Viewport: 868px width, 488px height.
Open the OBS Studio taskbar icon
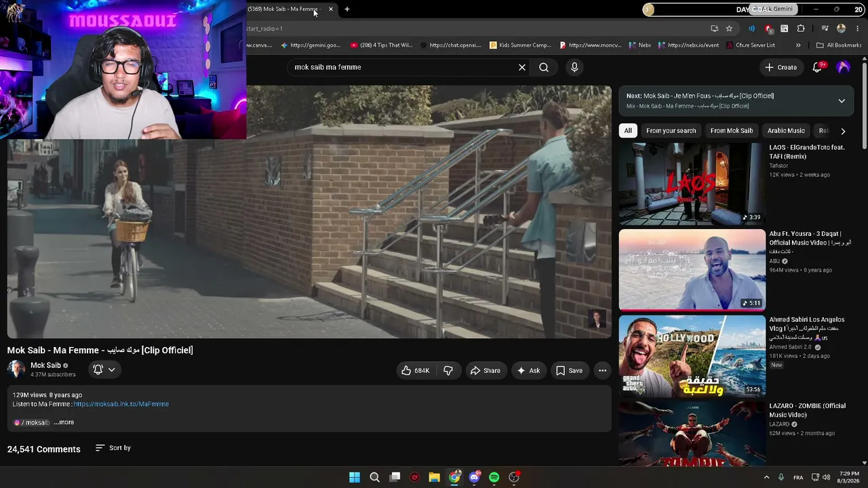coord(514,477)
